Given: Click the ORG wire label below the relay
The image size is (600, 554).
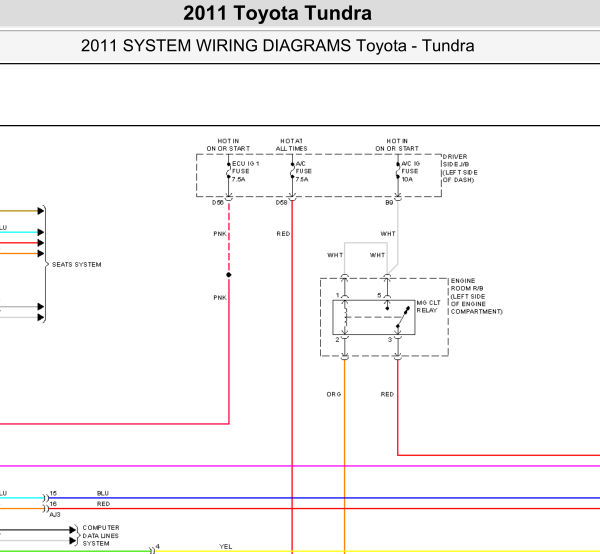Looking at the screenshot, I should point(334,394).
